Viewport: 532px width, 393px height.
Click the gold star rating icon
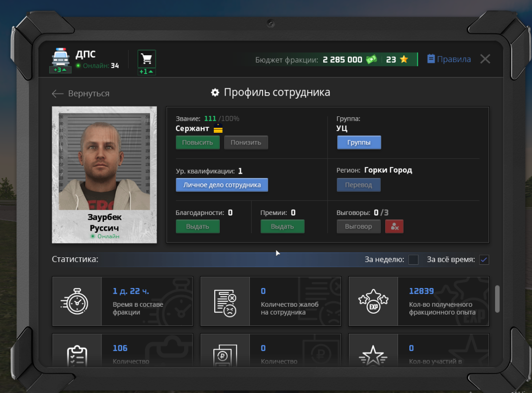point(404,60)
